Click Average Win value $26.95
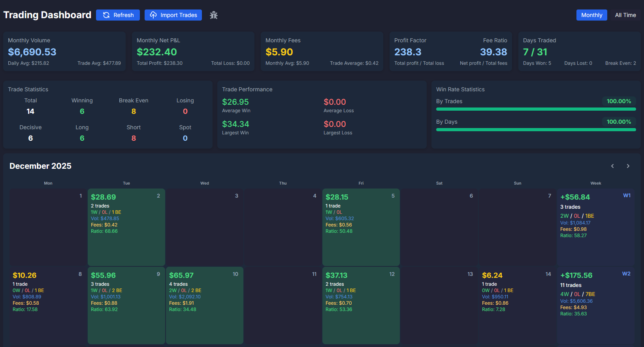The height and width of the screenshot is (347, 644). tap(235, 102)
